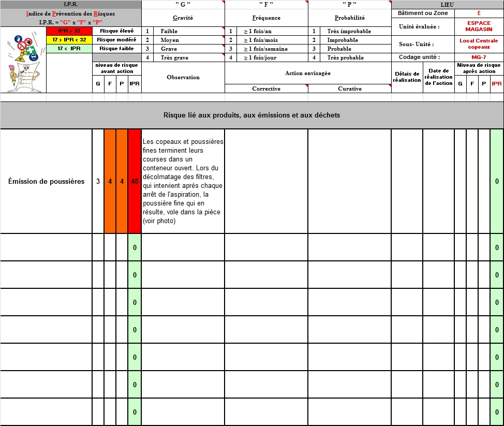Click the "ESPACE MAGASIN" unit value cell
The height and width of the screenshot is (426, 504).
[x=478, y=26]
